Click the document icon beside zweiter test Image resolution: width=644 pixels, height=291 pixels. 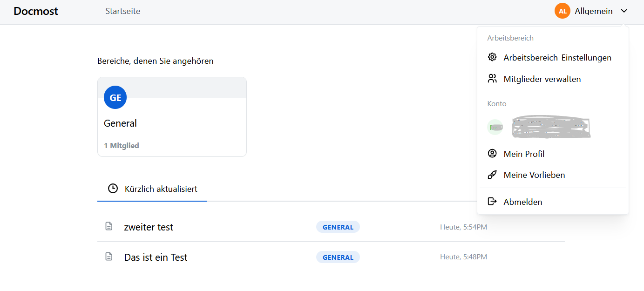point(109,227)
